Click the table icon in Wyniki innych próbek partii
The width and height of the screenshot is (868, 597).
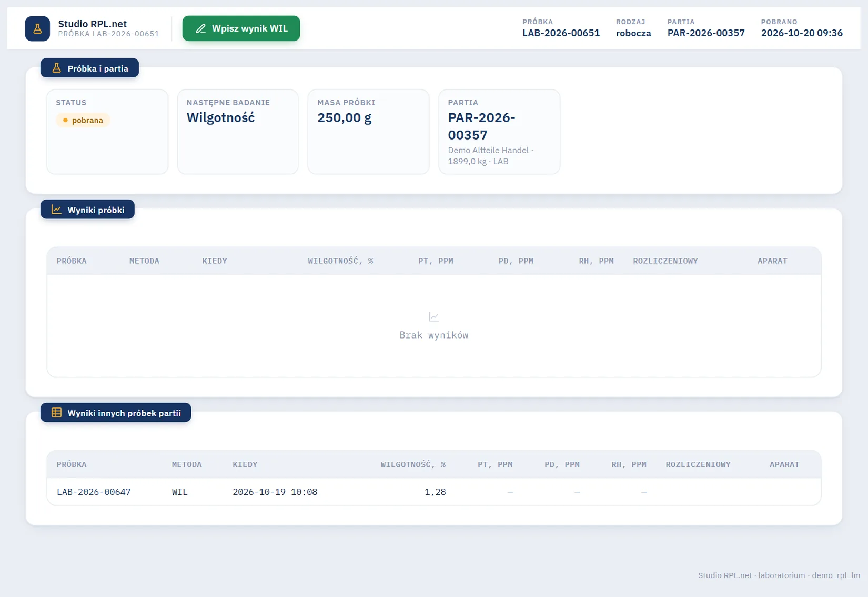pos(56,413)
